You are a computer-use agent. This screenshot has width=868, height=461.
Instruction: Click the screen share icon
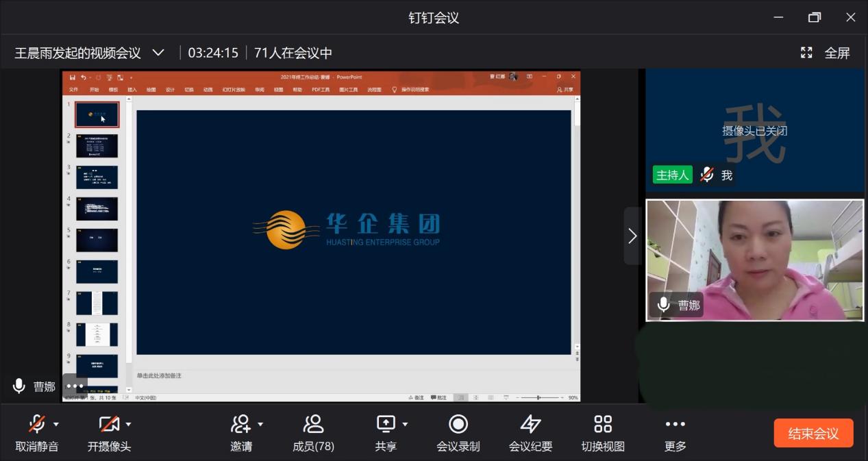point(386,425)
